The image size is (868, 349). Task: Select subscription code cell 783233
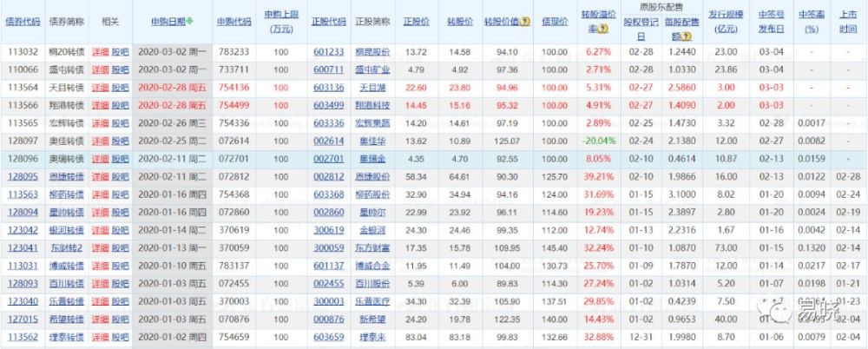pyautogui.click(x=233, y=52)
